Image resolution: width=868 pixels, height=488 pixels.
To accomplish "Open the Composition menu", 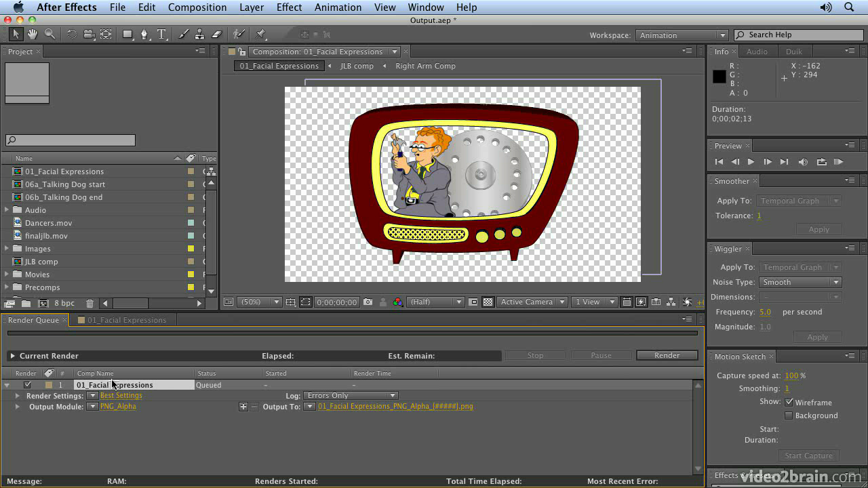I will [x=197, y=7].
